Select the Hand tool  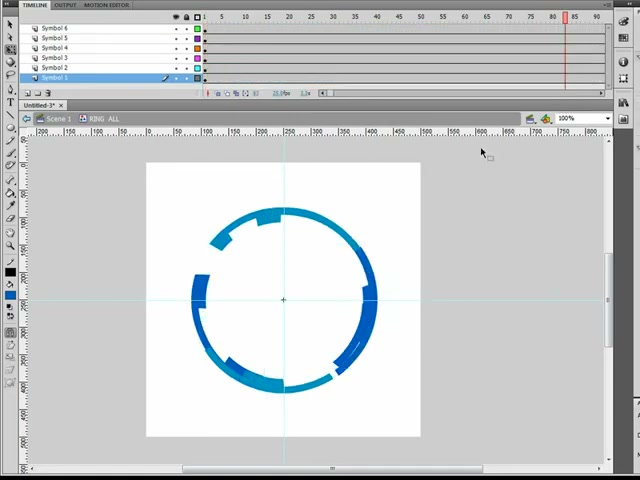click(x=10, y=233)
